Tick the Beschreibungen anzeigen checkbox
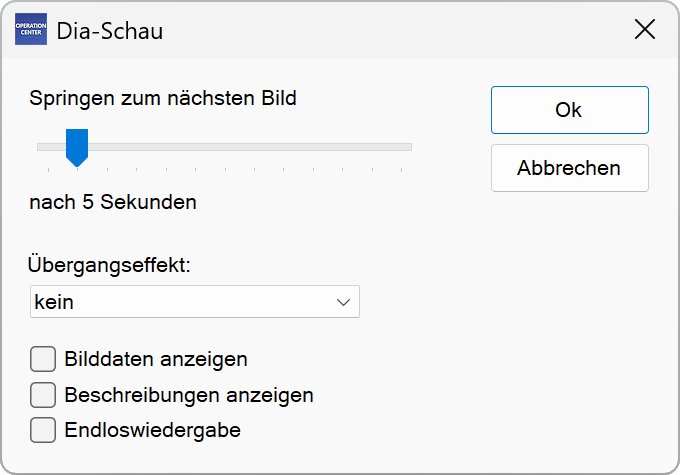 tap(43, 394)
